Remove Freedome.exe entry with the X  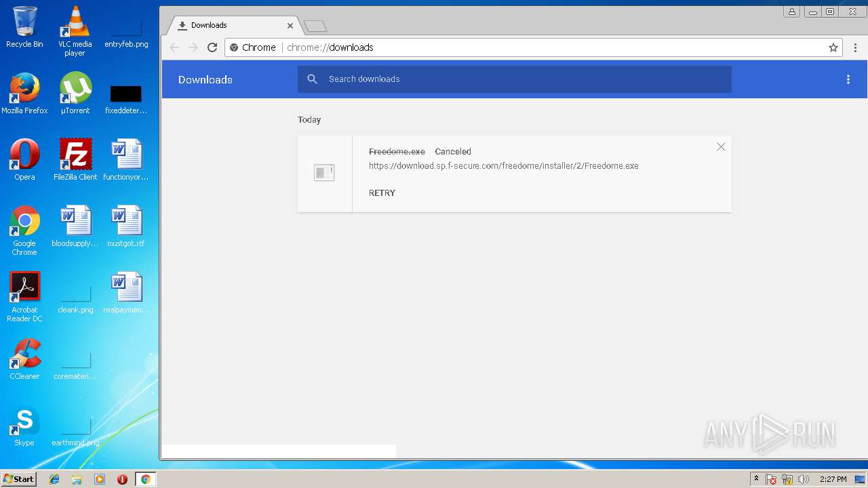(721, 147)
